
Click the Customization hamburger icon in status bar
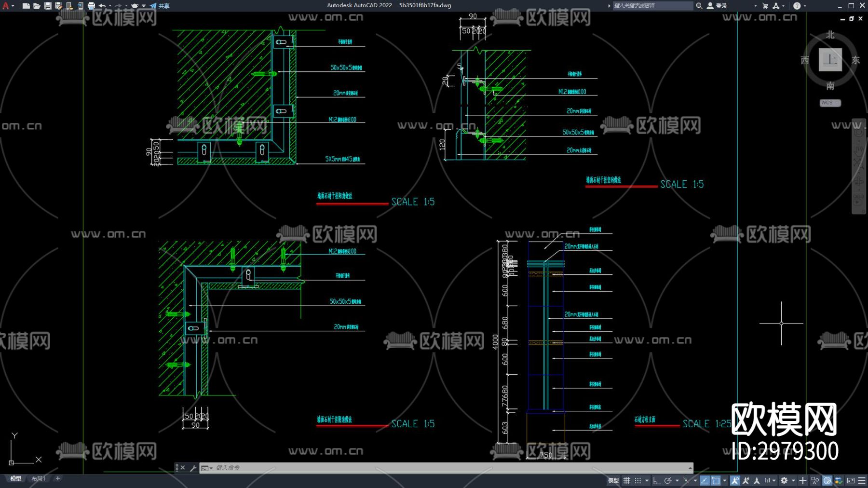click(862, 480)
